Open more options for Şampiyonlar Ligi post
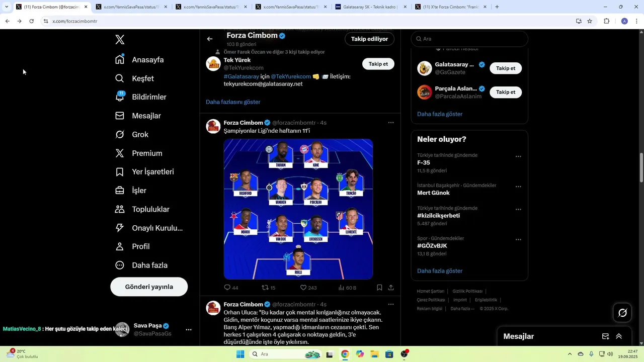Screen dimensions: 644x362 coord(391,123)
